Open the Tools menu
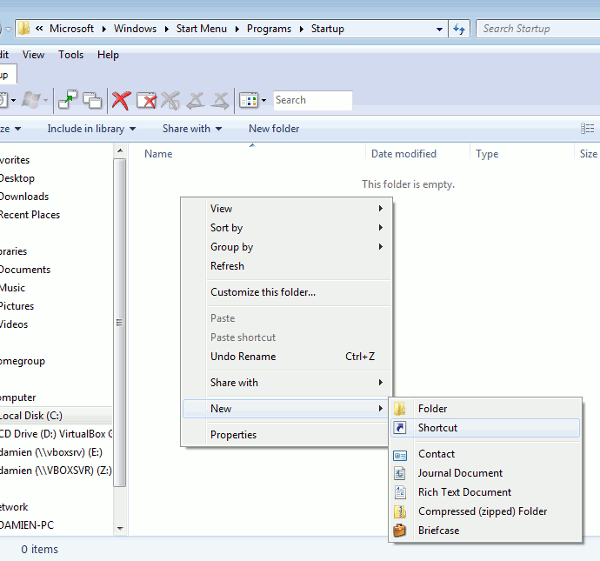Image resolution: width=600 pixels, height=561 pixels. point(71,55)
